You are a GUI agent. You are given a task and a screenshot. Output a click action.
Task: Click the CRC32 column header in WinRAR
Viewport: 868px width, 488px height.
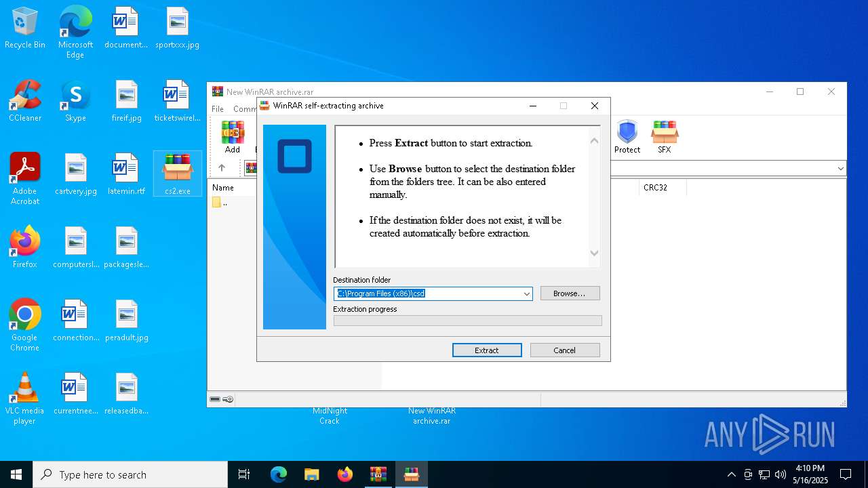point(663,188)
